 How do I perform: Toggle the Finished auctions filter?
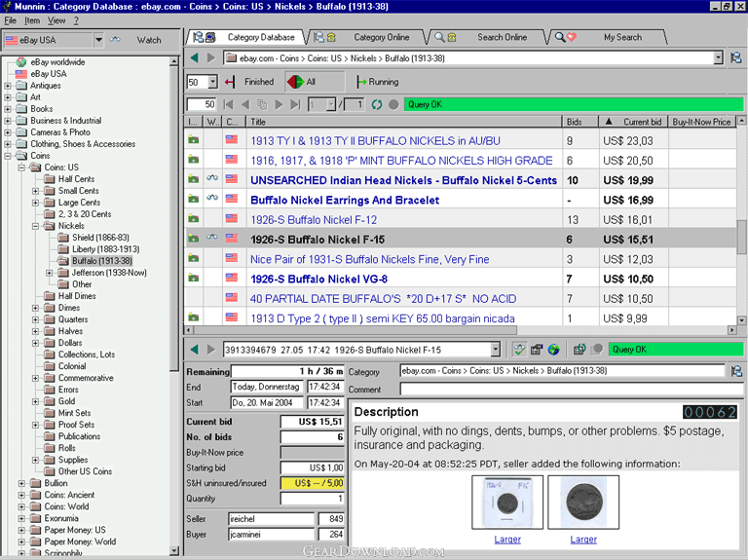[x=251, y=82]
